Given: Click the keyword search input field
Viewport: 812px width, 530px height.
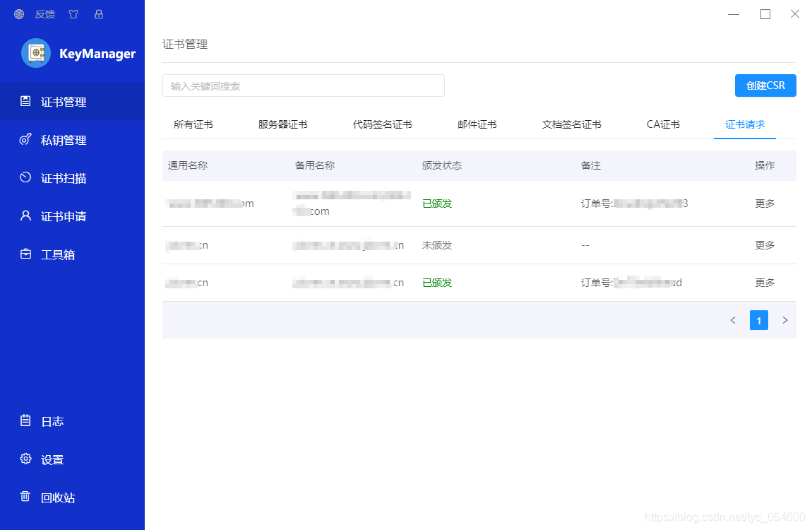Looking at the screenshot, I should (304, 85).
